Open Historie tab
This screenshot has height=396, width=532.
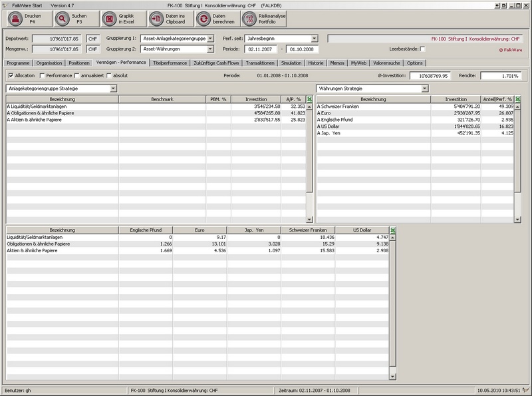pos(315,63)
